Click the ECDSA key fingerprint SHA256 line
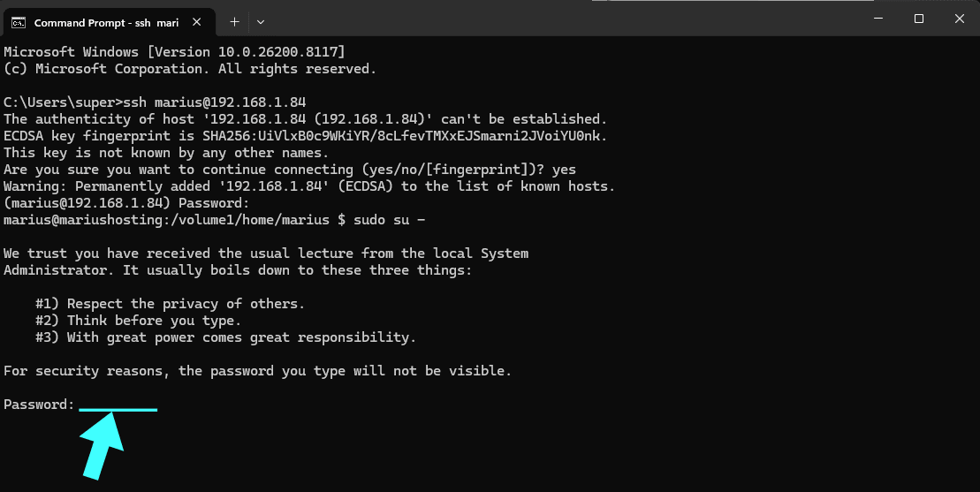 [305, 136]
